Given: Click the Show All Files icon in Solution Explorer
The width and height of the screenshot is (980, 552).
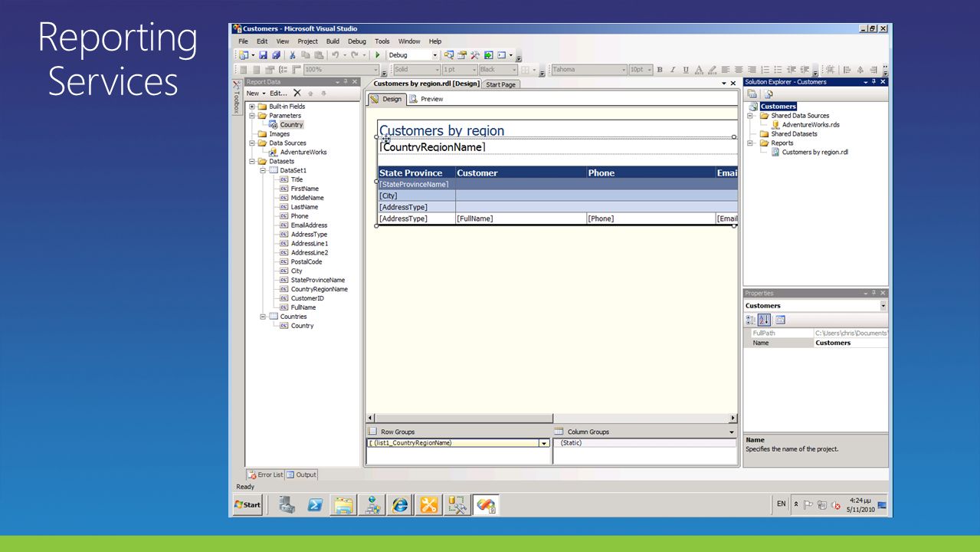Looking at the screenshot, I should click(768, 94).
